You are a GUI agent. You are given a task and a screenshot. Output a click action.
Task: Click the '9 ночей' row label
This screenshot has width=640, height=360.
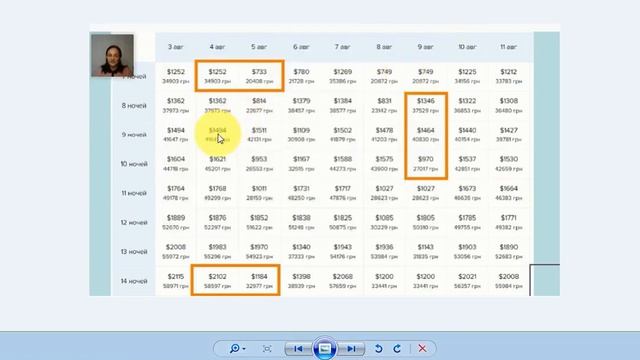134,135
